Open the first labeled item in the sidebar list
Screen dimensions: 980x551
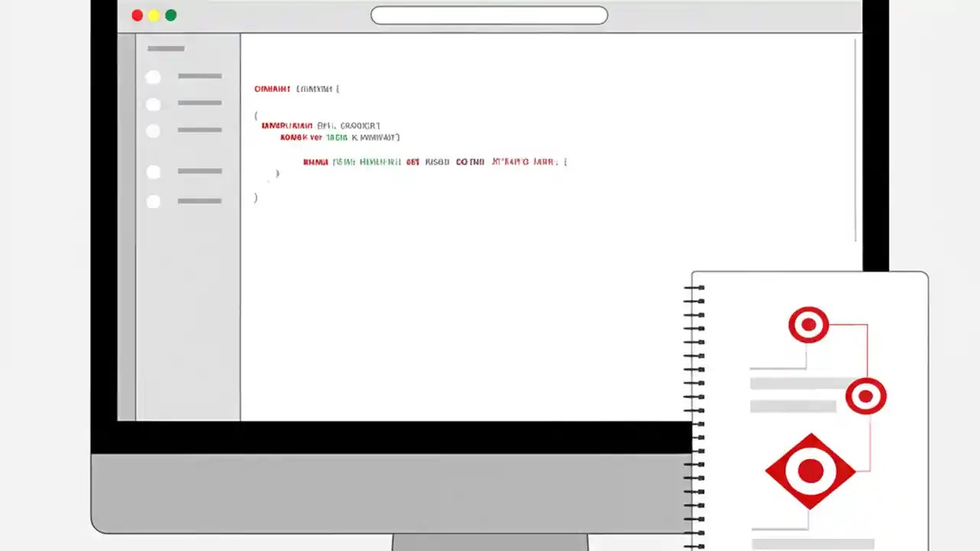click(199, 76)
